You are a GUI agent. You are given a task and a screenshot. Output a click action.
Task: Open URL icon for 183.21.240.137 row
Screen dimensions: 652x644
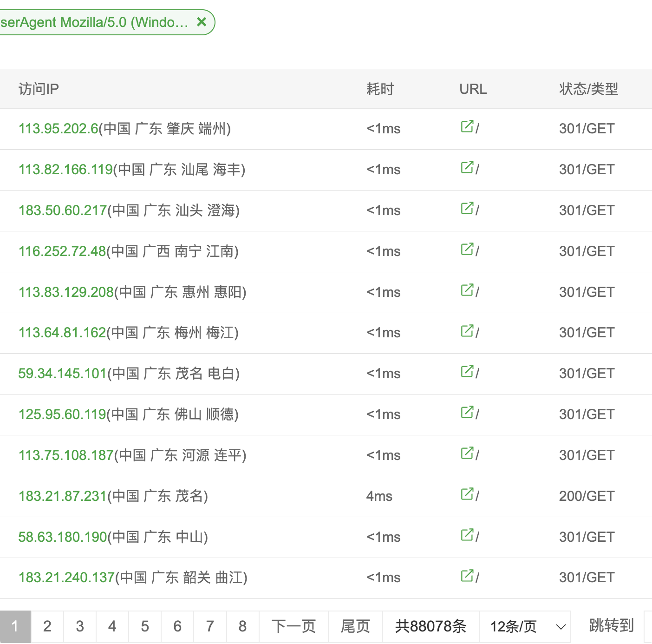(467, 576)
